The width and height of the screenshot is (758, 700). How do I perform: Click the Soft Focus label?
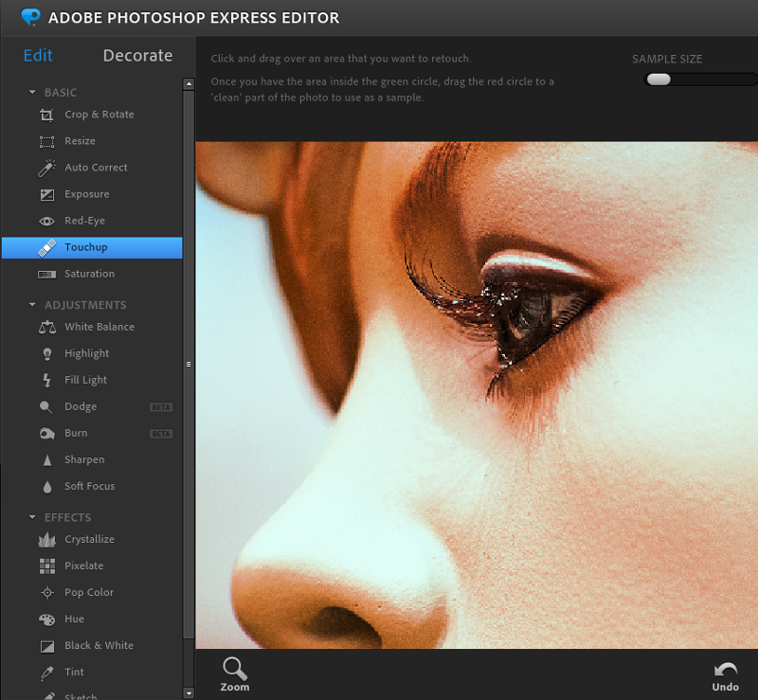coord(89,486)
